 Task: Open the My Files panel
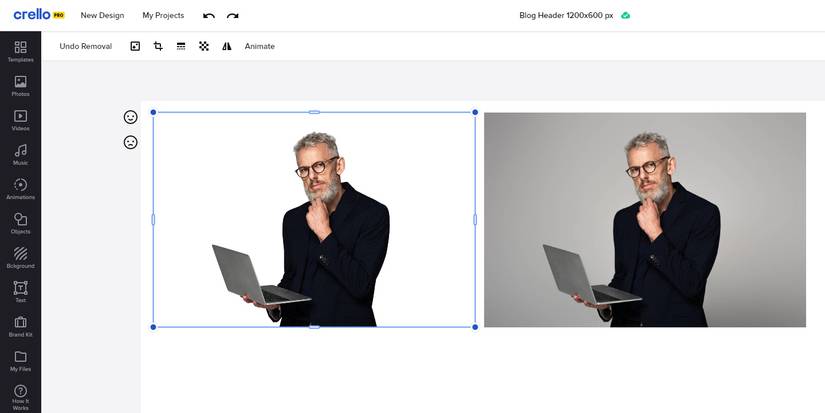(x=21, y=361)
